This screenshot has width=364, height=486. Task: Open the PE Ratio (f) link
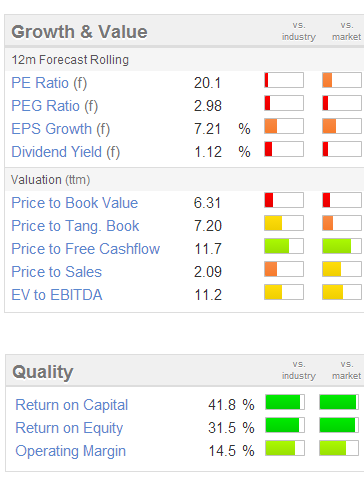pyautogui.click(x=49, y=83)
